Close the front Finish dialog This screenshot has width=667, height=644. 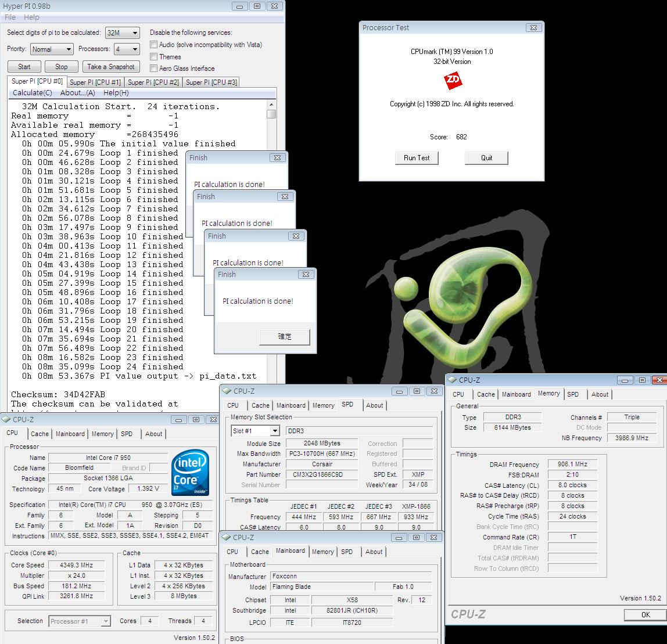[x=306, y=275]
